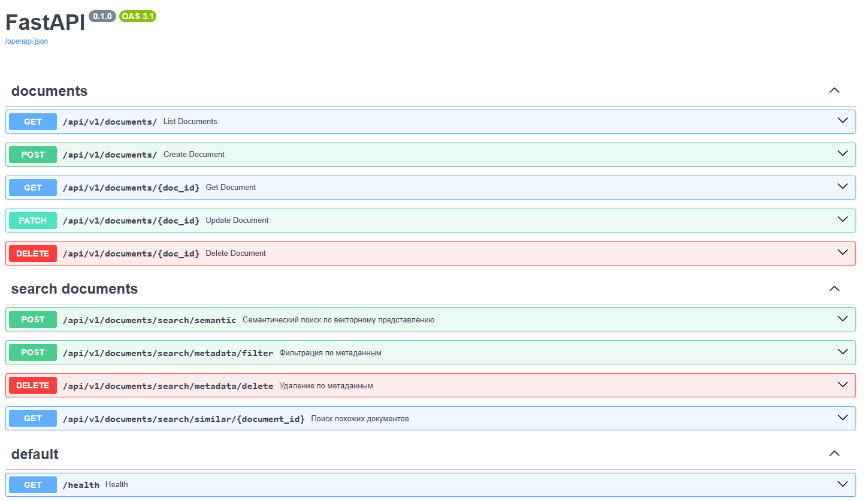Click GET badge for List Documents
The image size is (868, 501).
tap(33, 122)
